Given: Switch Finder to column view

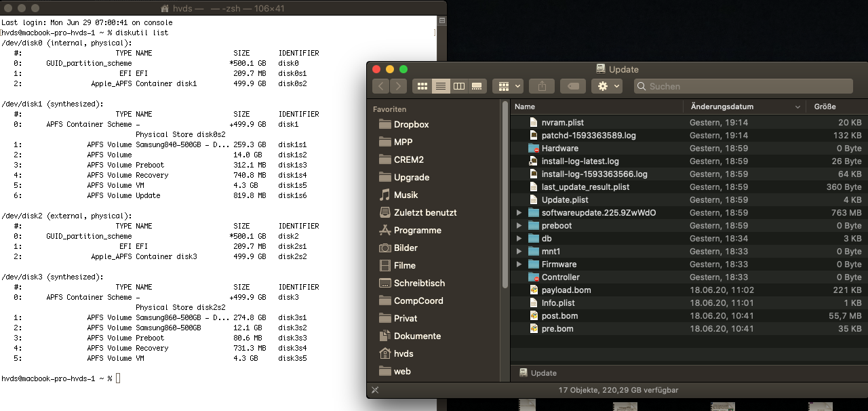Looking at the screenshot, I should pyautogui.click(x=459, y=86).
